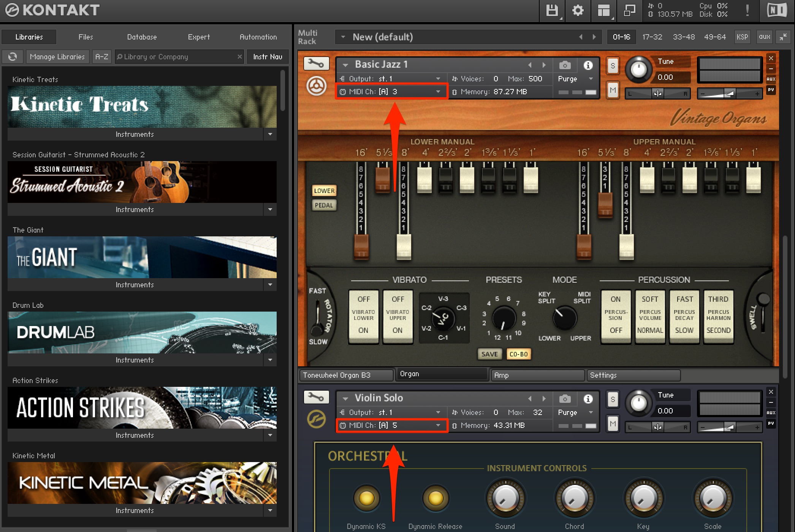Open Kontakt options gear icon
This screenshot has width=795, height=532.
click(578, 10)
